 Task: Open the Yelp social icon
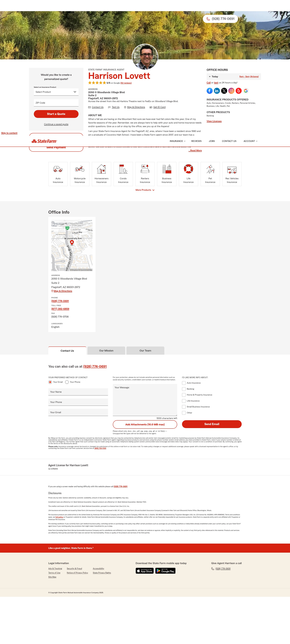click(x=239, y=91)
